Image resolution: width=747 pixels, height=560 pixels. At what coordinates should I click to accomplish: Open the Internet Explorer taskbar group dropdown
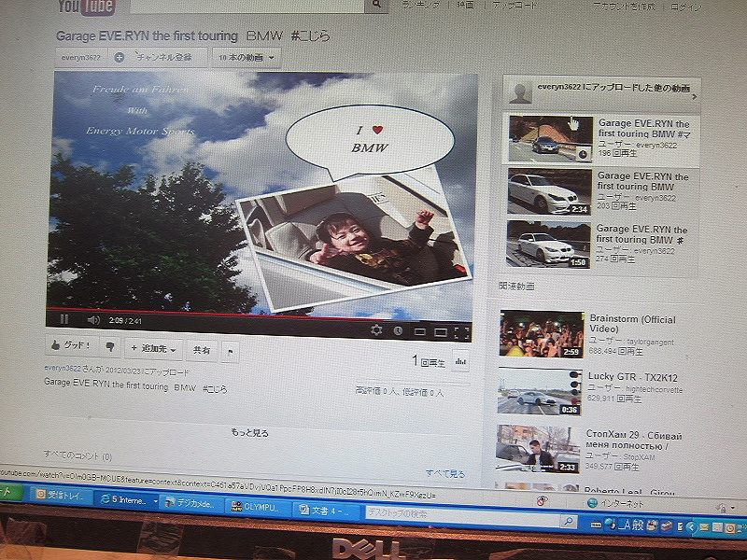click(x=155, y=501)
